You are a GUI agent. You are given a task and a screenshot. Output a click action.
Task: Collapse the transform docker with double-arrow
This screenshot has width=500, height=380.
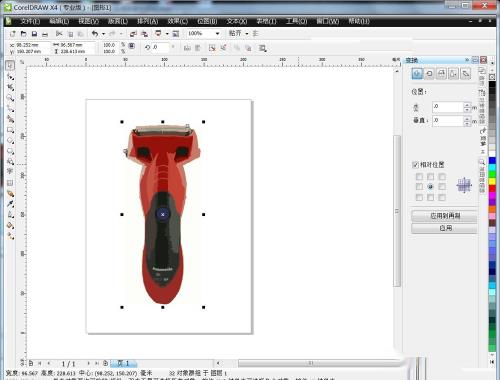click(x=467, y=60)
